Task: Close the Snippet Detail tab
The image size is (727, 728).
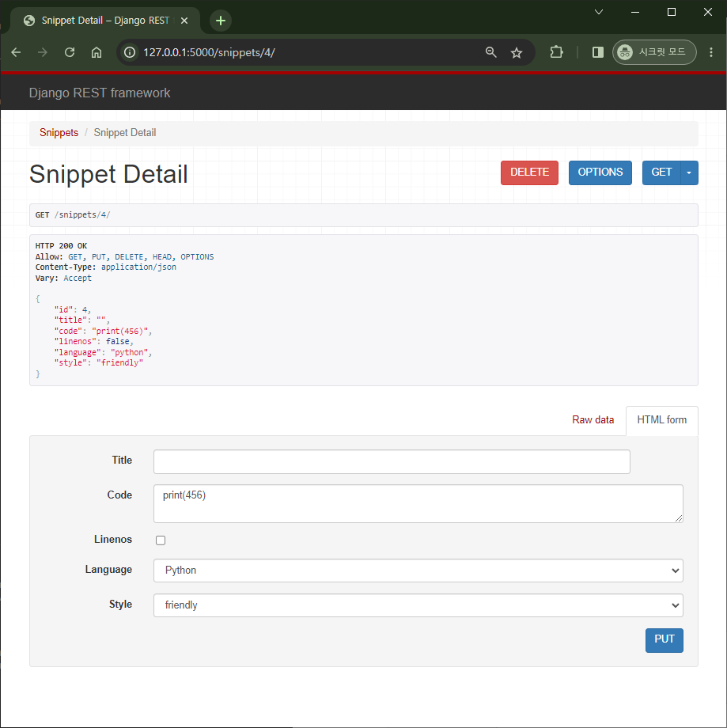Action: (184, 21)
